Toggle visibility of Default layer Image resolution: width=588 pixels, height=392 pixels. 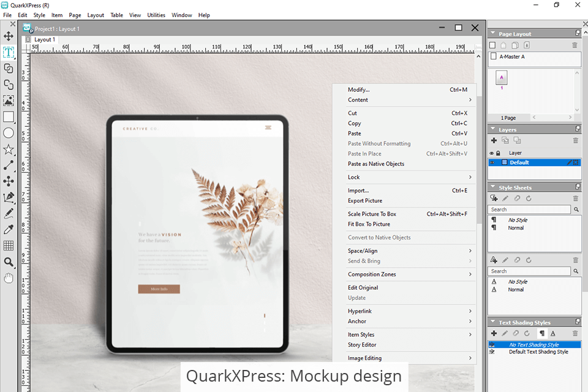492,162
